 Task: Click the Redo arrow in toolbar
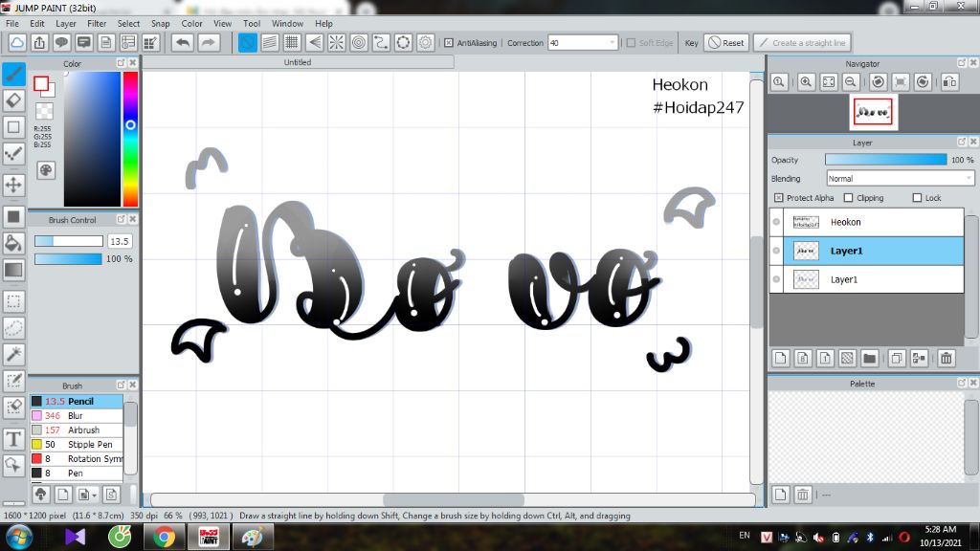208,42
